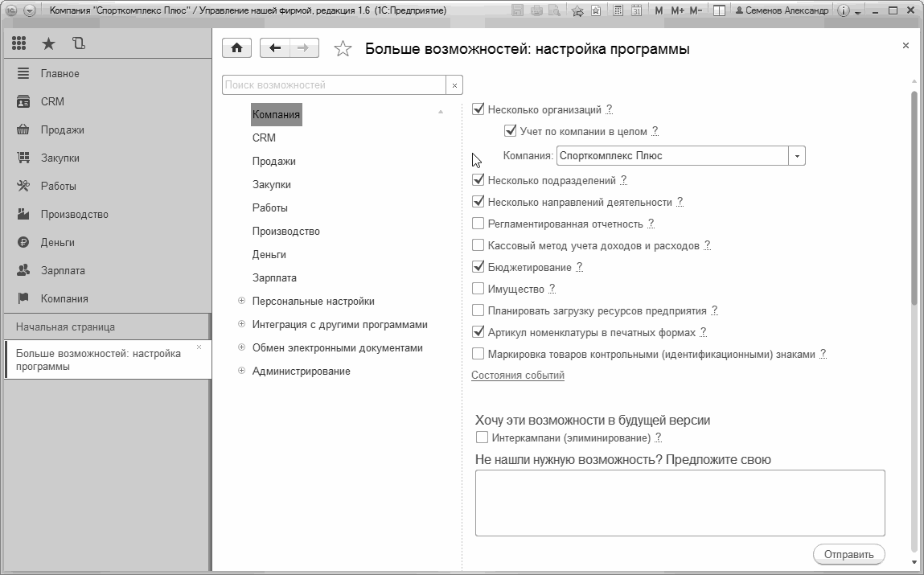Toggle the split window layout icon
The width and height of the screenshot is (924, 575).
click(719, 10)
